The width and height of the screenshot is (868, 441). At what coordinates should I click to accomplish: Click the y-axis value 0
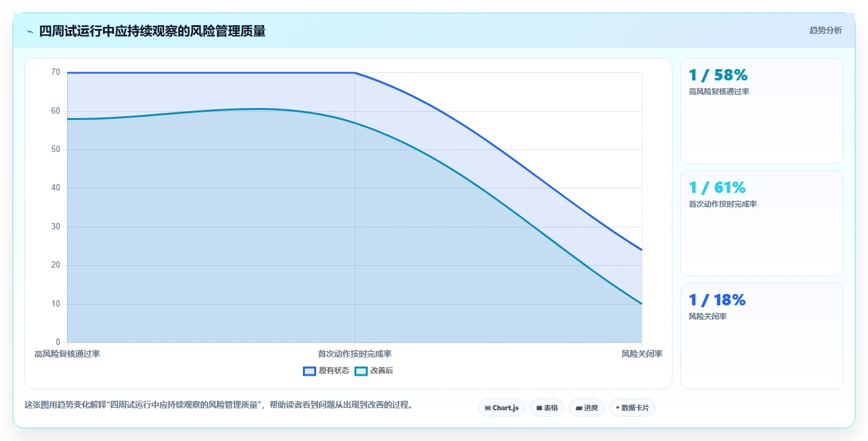[58, 342]
